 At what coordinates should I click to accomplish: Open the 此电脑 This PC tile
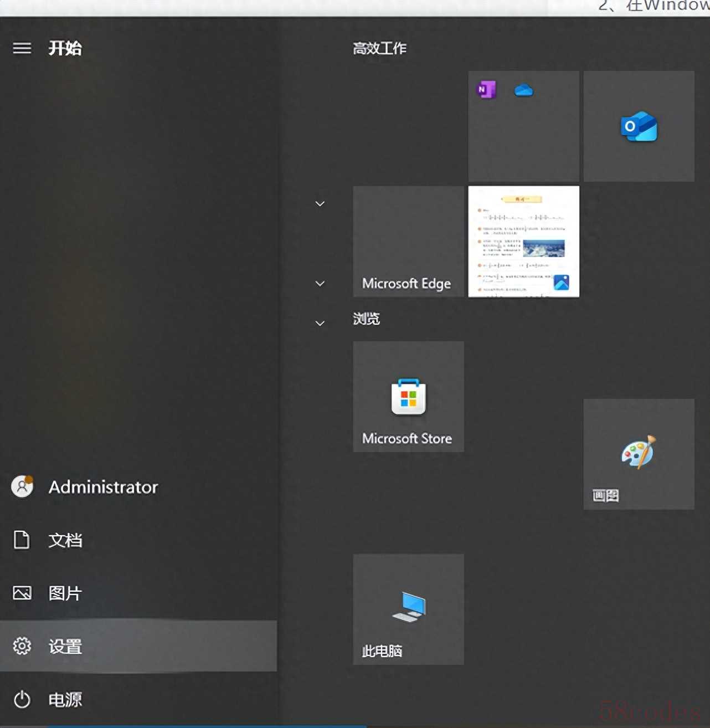pos(409,609)
